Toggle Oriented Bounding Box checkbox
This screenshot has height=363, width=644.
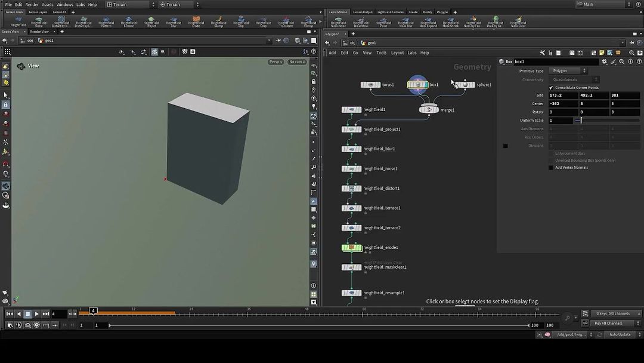pyautogui.click(x=551, y=161)
